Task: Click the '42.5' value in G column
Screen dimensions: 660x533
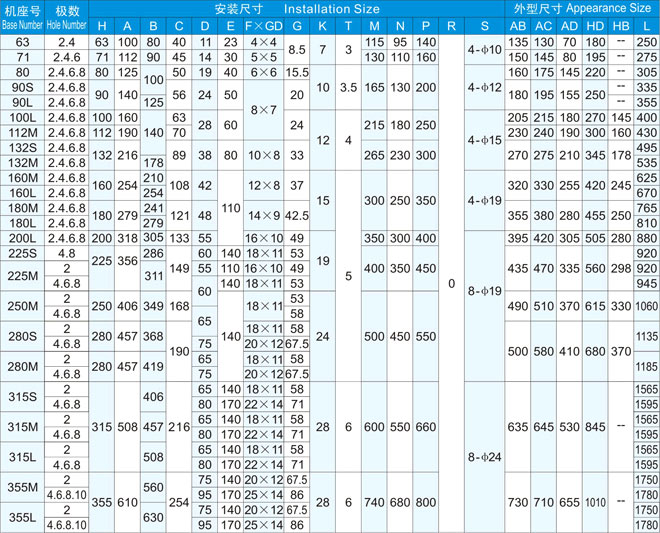Action: pos(297,216)
